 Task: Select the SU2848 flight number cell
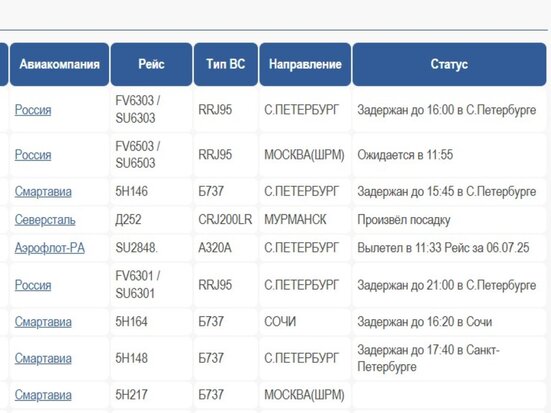[x=151, y=248]
